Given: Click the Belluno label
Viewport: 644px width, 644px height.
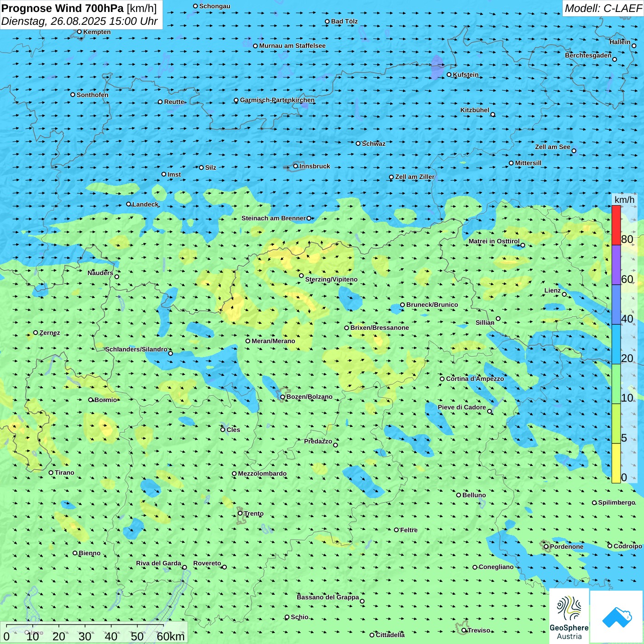Looking at the screenshot, I should (x=474, y=495).
